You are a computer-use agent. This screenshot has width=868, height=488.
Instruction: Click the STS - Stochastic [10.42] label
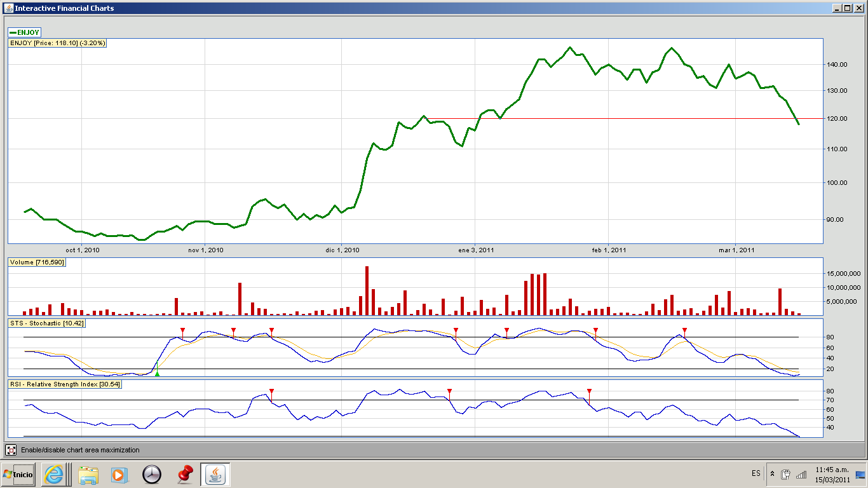pyautogui.click(x=46, y=323)
